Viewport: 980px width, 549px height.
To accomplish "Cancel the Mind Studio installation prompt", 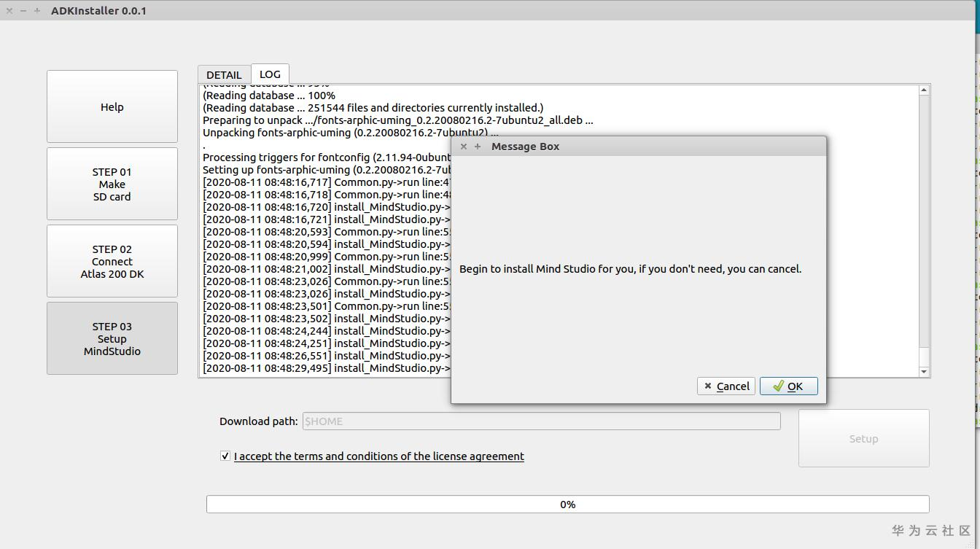I will [x=726, y=386].
